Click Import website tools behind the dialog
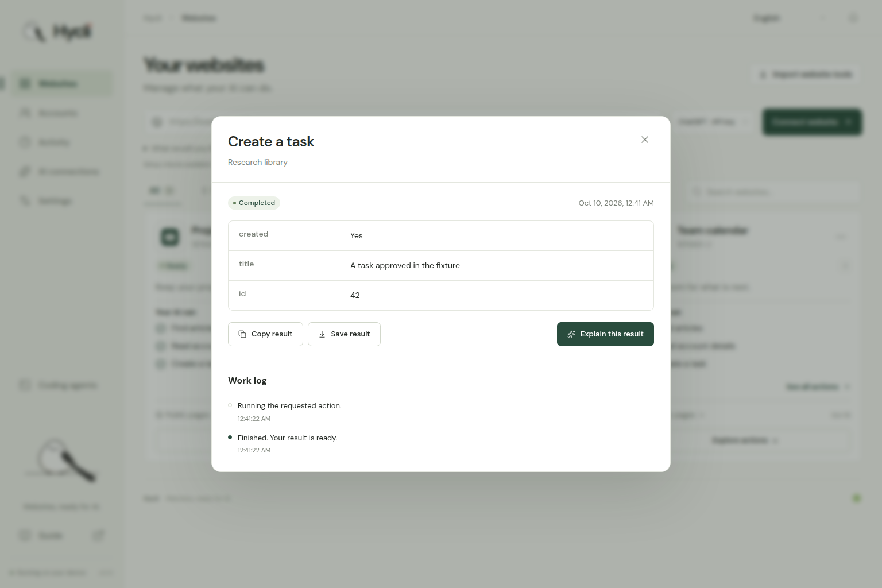Viewport: 882px width, 588px height. click(x=806, y=75)
